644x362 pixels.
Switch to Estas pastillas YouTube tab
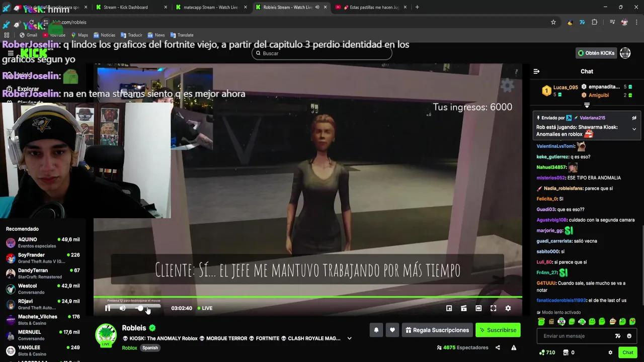[x=372, y=7]
